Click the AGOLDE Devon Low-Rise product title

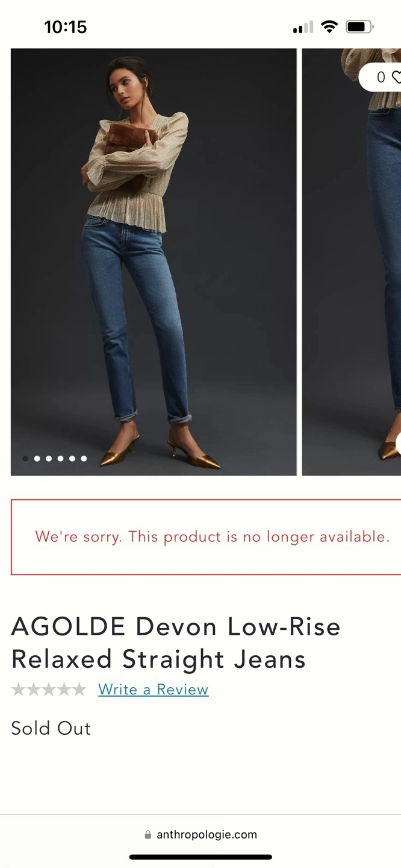(x=176, y=643)
